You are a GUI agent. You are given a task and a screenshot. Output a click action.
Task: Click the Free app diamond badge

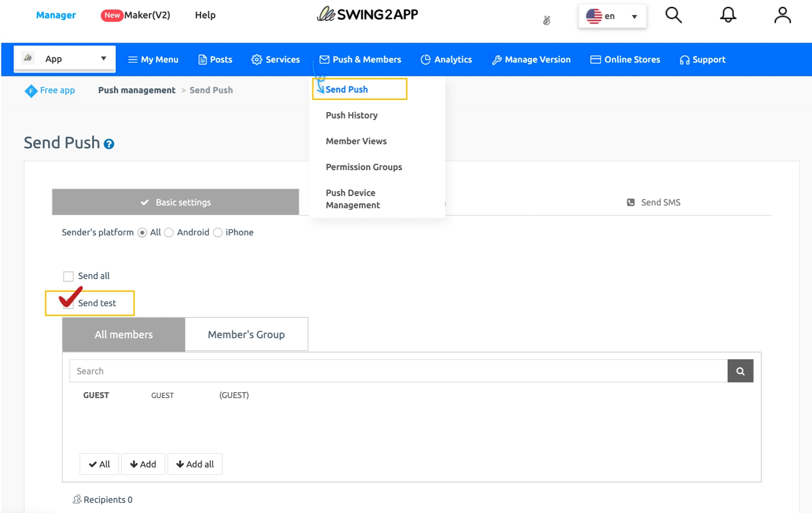click(31, 91)
